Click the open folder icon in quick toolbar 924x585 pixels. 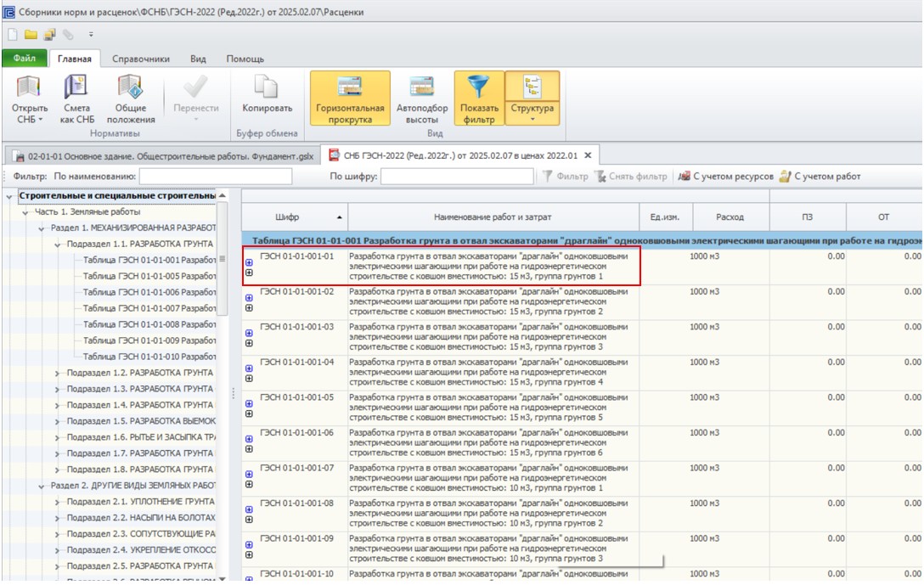(x=31, y=35)
